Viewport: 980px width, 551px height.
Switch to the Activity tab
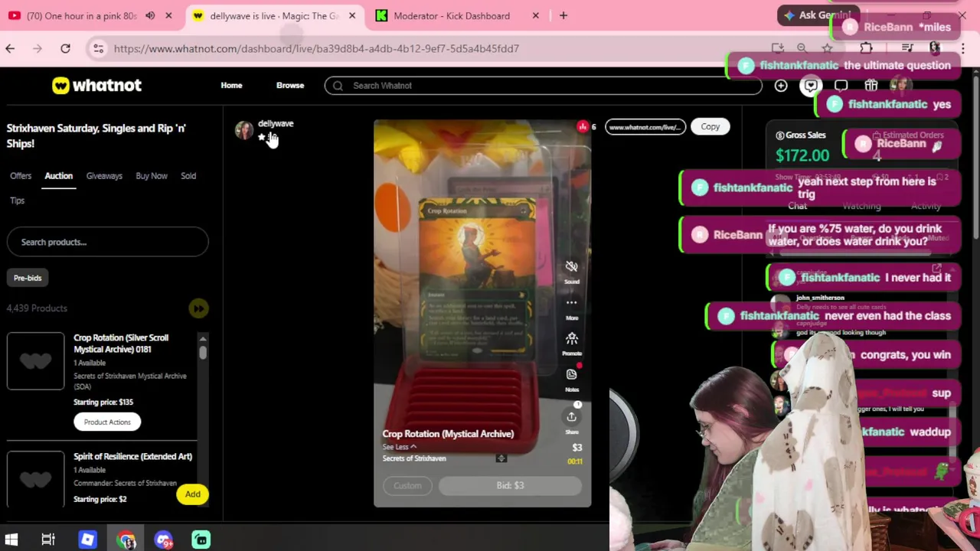(x=926, y=206)
